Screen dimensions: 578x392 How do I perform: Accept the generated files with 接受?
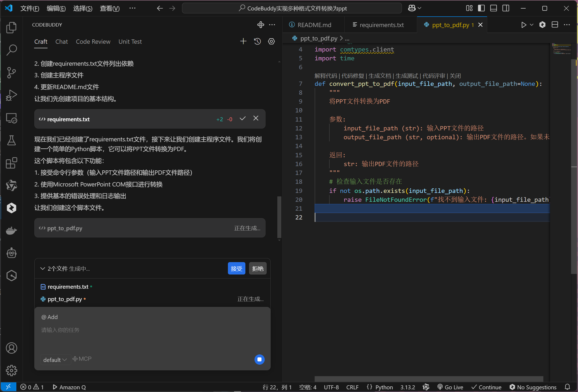pyautogui.click(x=236, y=268)
